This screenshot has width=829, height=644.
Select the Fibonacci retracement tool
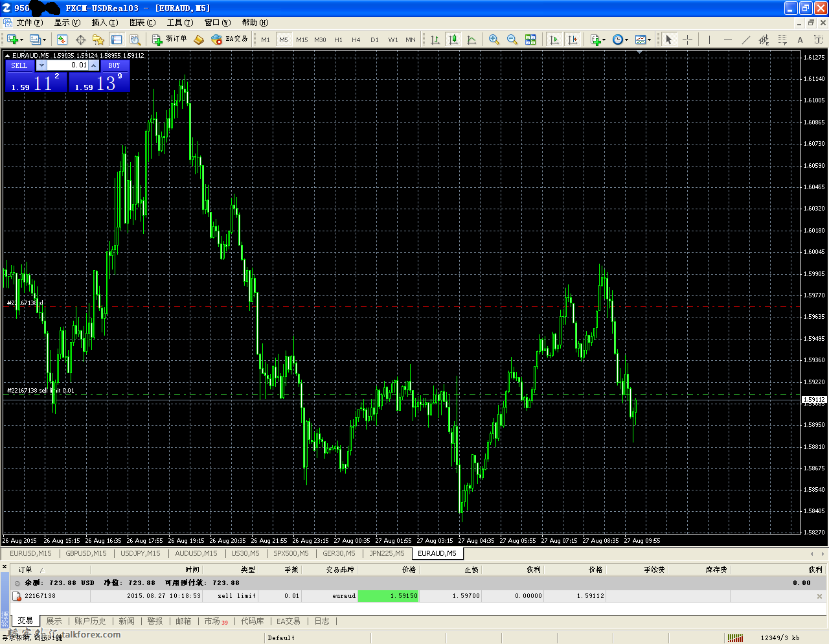click(x=782, y=40)
